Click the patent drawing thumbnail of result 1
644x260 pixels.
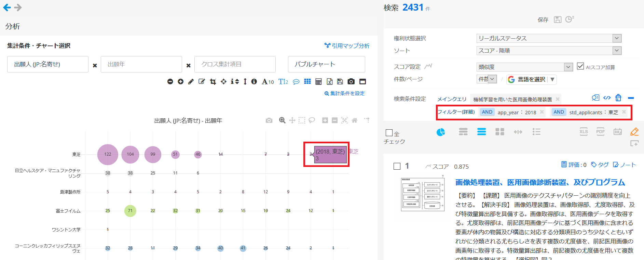[x=423, y=194]
